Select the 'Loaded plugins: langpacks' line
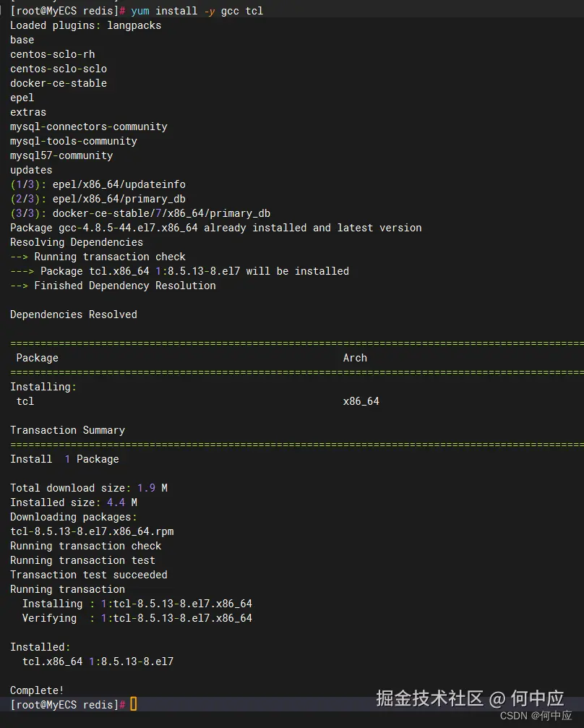This screenshot has width=584, height=728. (85, 25)
